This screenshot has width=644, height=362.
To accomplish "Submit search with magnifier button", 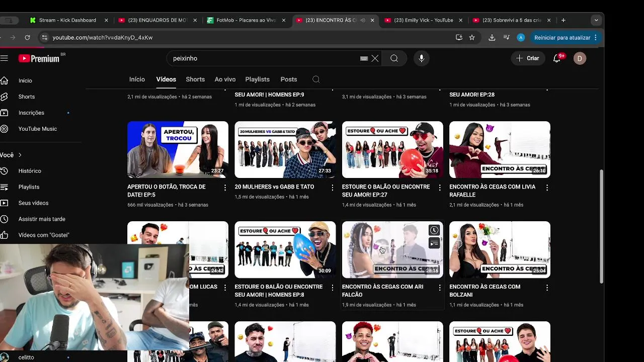I will pos(394,58).
